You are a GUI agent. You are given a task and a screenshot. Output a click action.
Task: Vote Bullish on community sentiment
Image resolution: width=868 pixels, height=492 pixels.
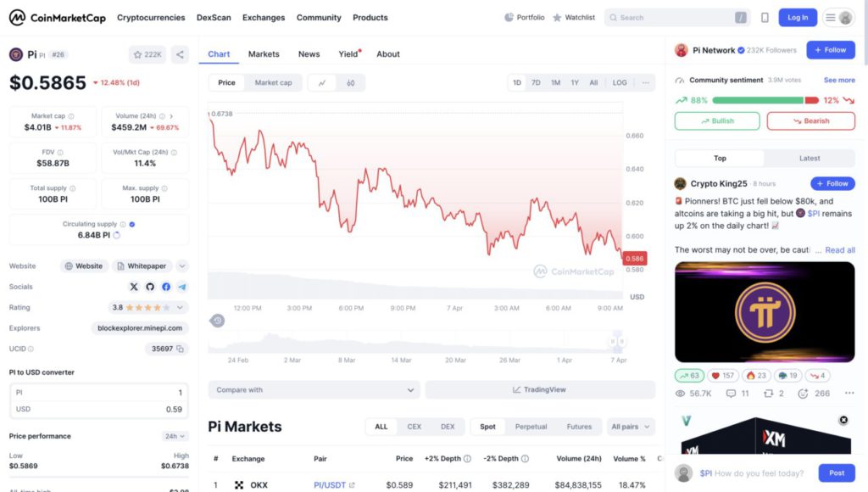click(x=717, y=120)
